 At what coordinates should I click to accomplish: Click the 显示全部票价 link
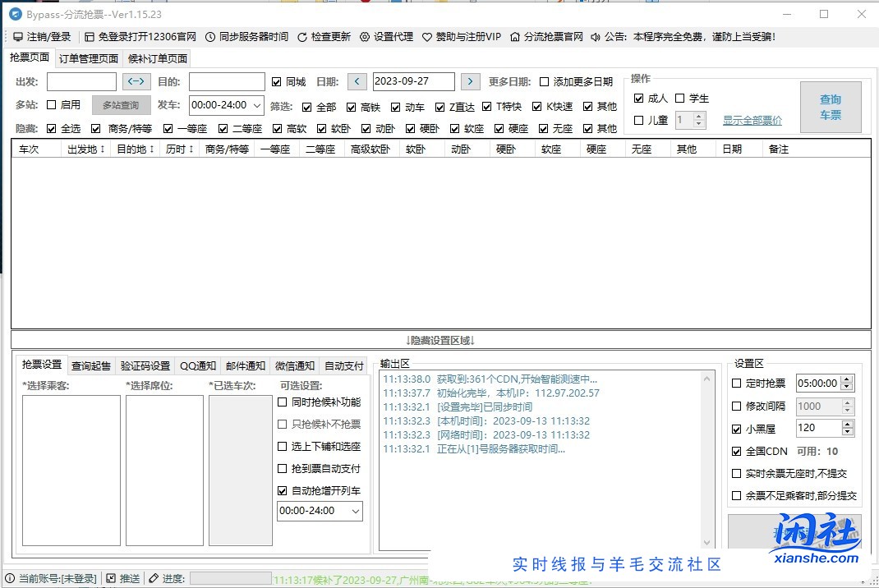click(752, 120)
